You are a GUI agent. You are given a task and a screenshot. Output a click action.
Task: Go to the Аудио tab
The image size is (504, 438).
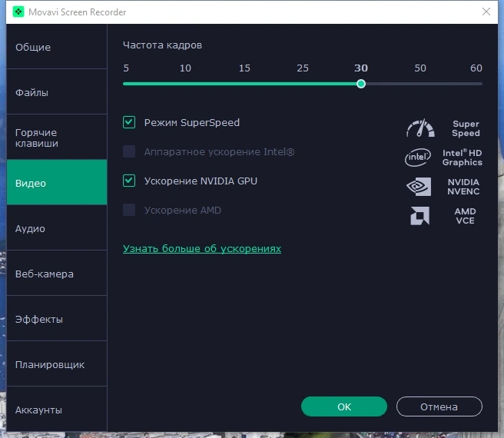(x=57, y=228)
